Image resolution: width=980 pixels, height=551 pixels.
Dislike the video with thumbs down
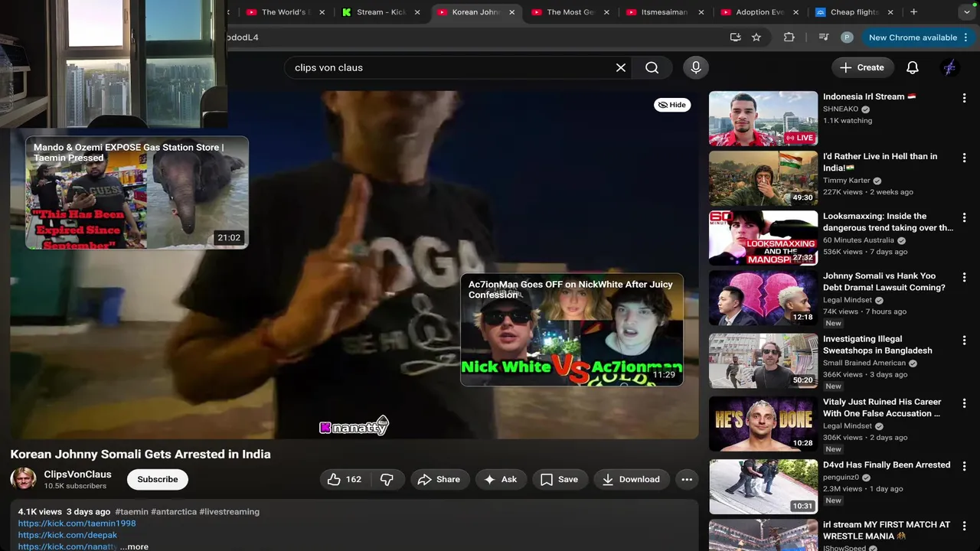coord(387,479)
